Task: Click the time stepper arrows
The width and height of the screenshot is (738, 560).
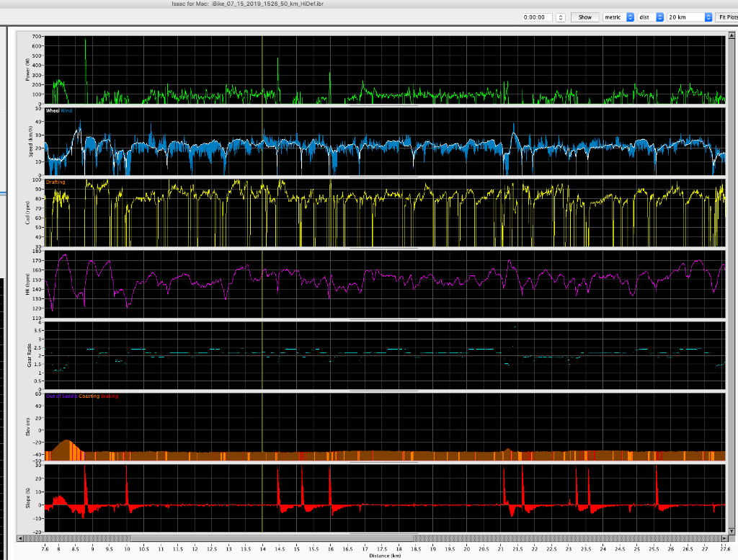Action: pyautogui.click(x=561, y=17)
